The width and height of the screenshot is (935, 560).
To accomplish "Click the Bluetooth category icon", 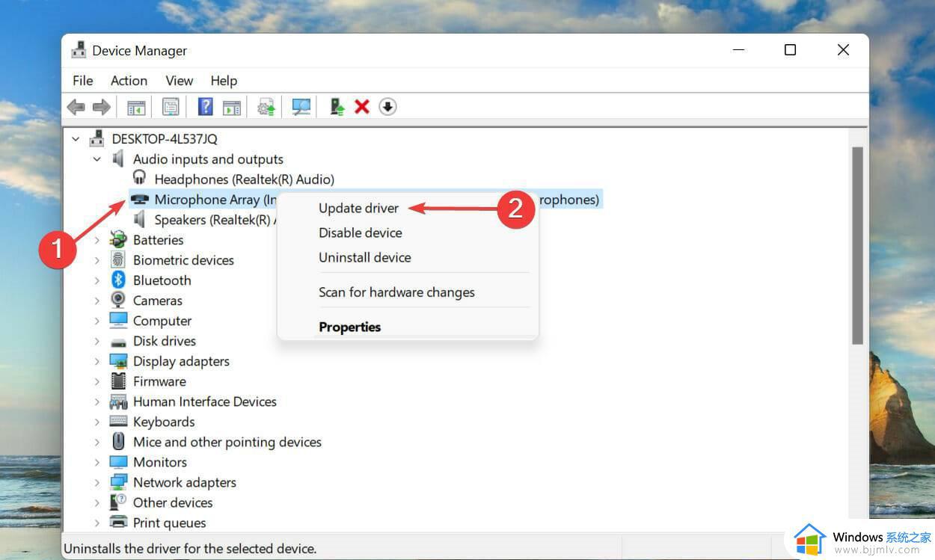I will tap(118, 280).
